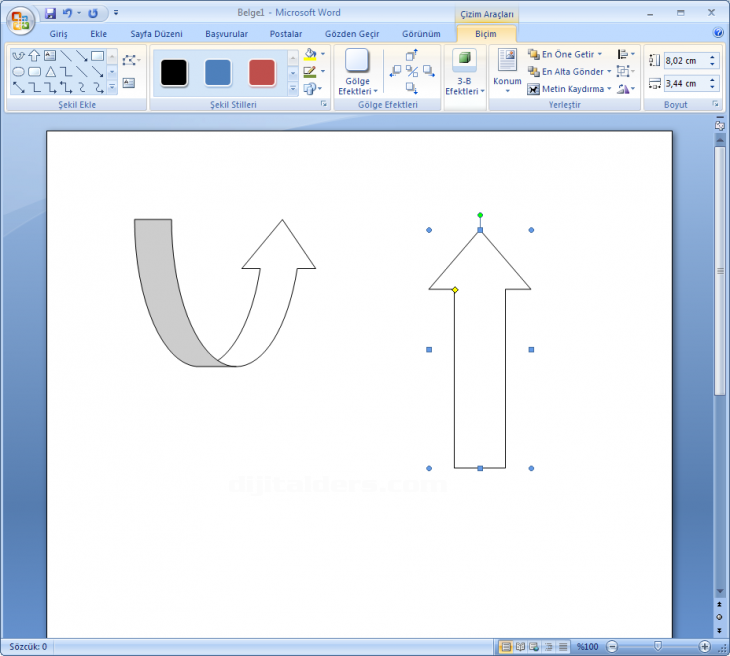Screen dimensions: 730x656
Task: Open the Giriş tab
Action: coord(59,34)
